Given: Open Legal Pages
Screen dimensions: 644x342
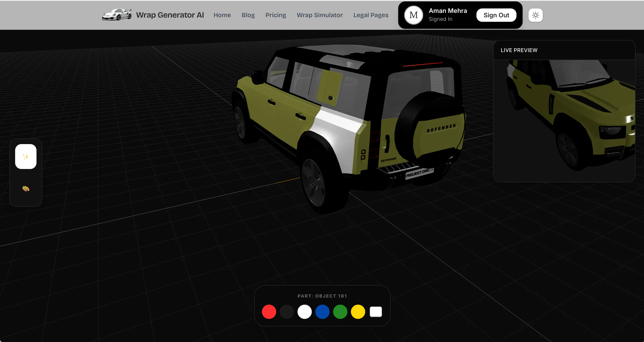Looking at the screenshot, I should point(371,15).
